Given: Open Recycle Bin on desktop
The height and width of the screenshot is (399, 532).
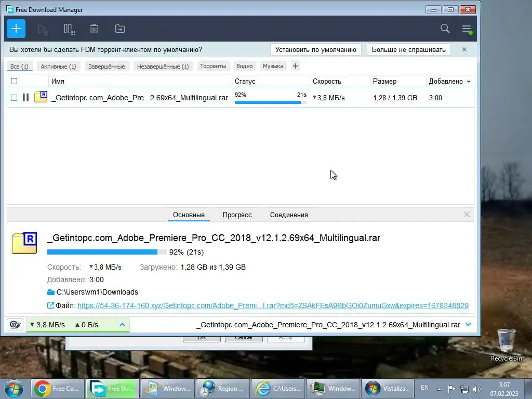Looking at the screenshot, I should 506,345.
